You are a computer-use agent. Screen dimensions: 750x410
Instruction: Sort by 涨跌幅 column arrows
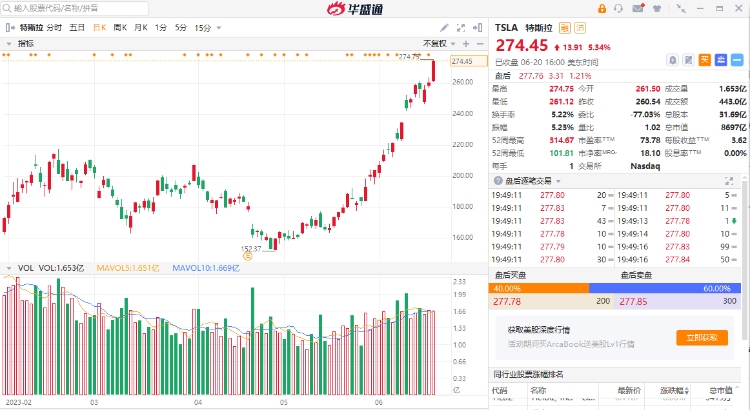687,391
